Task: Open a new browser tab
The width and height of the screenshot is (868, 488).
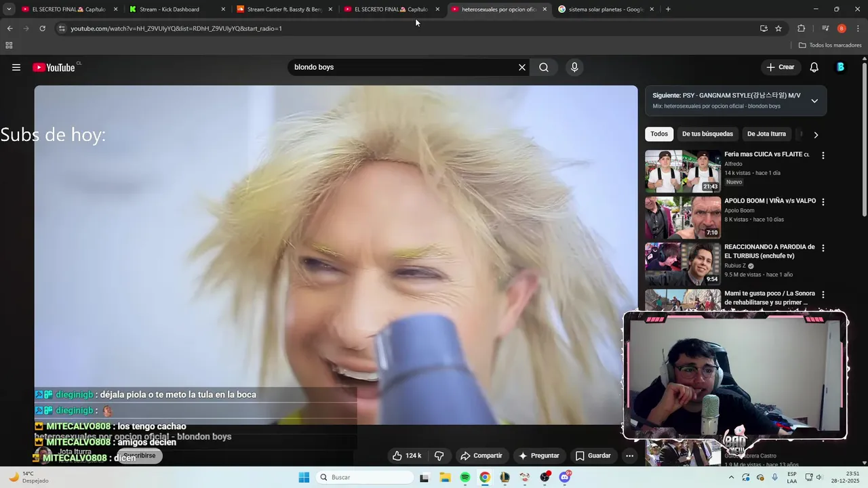Action: (668, 9)
